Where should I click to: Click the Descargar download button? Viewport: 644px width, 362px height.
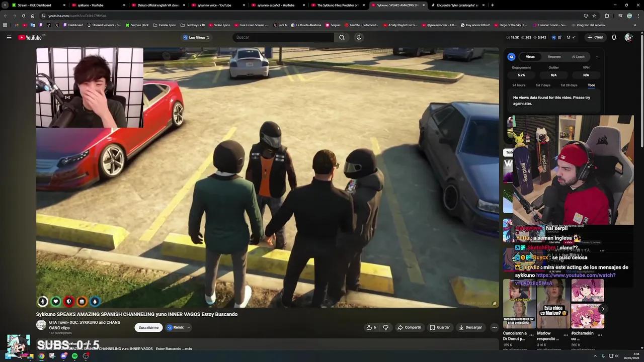(x=470, y=327)
